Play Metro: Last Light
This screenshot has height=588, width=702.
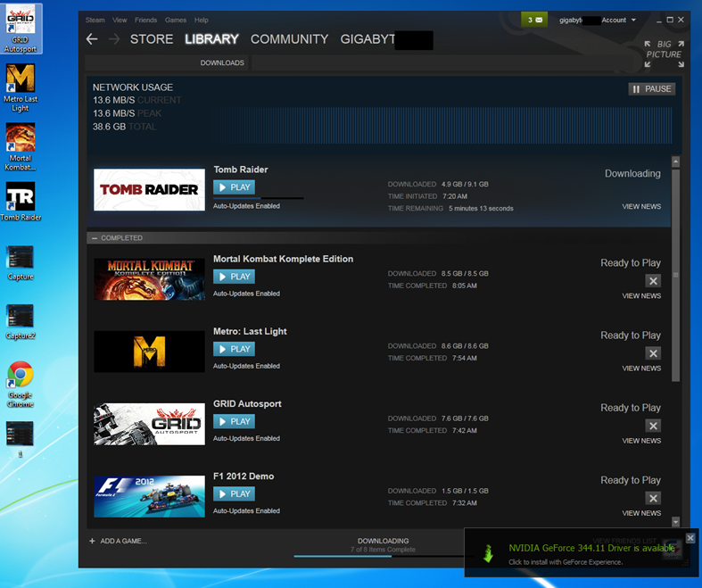pos(235,349)
